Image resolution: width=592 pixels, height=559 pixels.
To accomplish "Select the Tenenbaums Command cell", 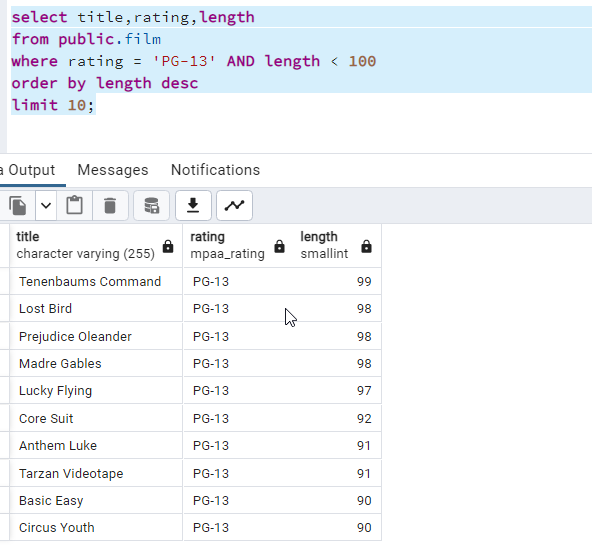I will 96,282.
